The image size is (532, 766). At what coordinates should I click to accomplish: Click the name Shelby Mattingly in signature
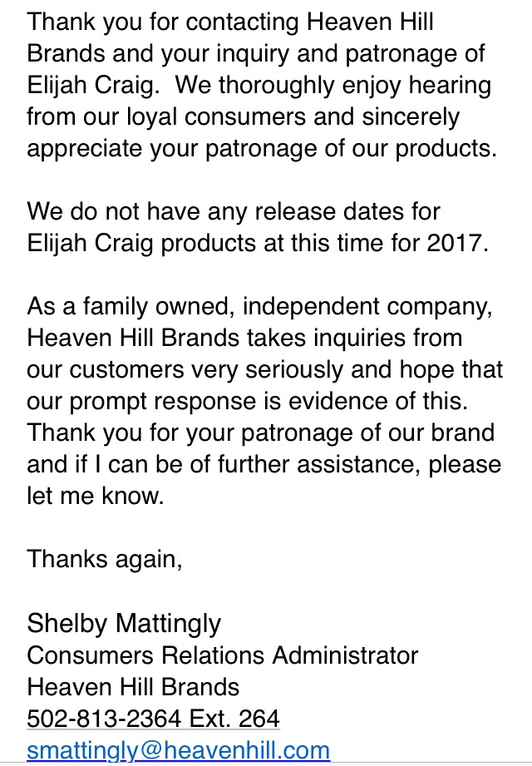click(x=124, y=624)
